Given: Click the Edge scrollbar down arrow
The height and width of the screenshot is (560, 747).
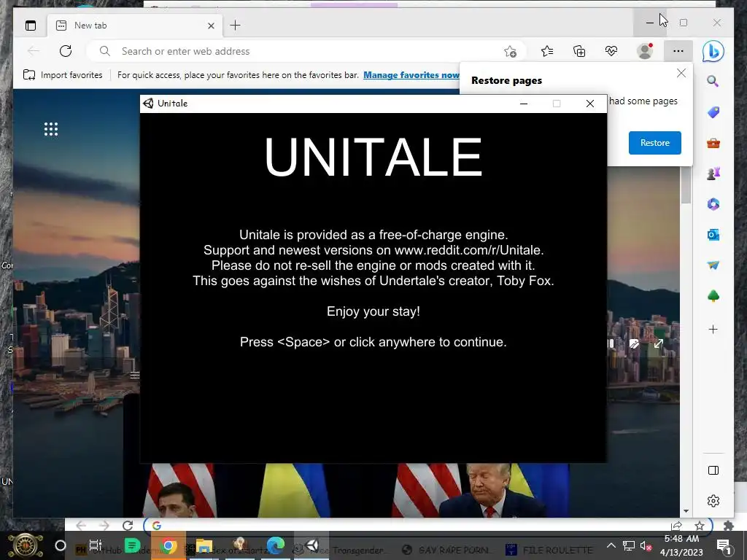Looking at the screenshot, I should click(686, 511).
